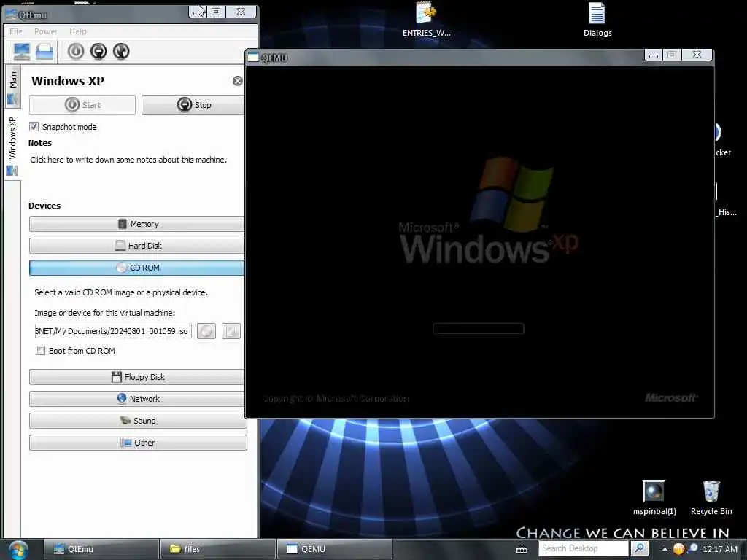The height and width of the screenshot is (560, 747).
Task: Open the Recycle Bin desktop icon
Action: [x=711, y=497]
